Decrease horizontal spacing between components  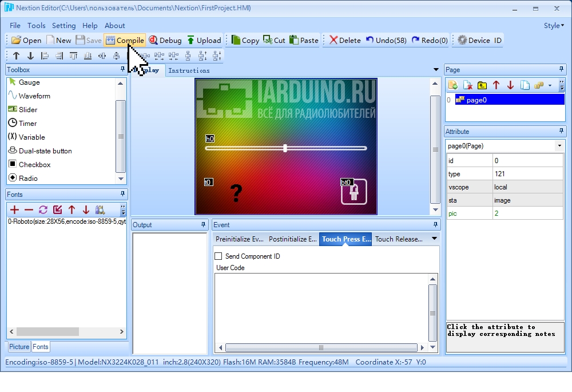(x=174, y=56)
